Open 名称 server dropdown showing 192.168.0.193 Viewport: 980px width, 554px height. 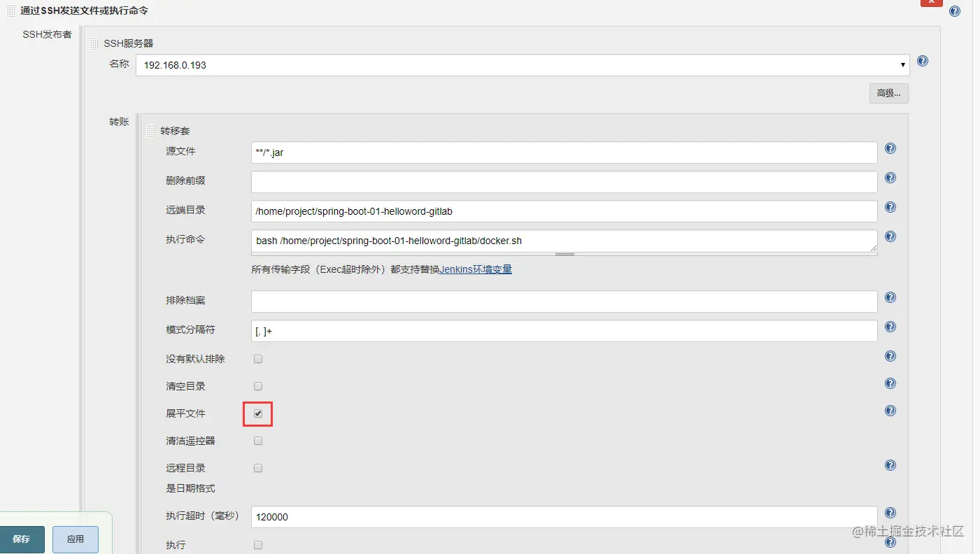(x=523, y=65)
